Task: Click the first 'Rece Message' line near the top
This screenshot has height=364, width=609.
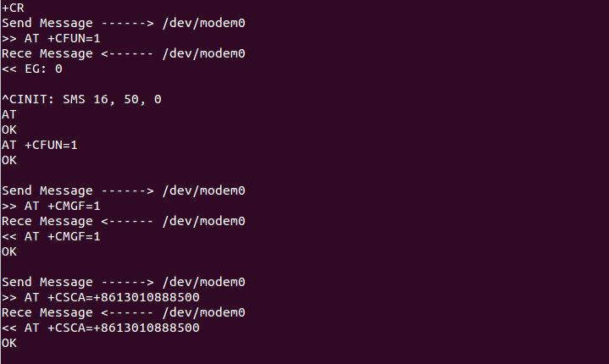Action: (124, 53)
